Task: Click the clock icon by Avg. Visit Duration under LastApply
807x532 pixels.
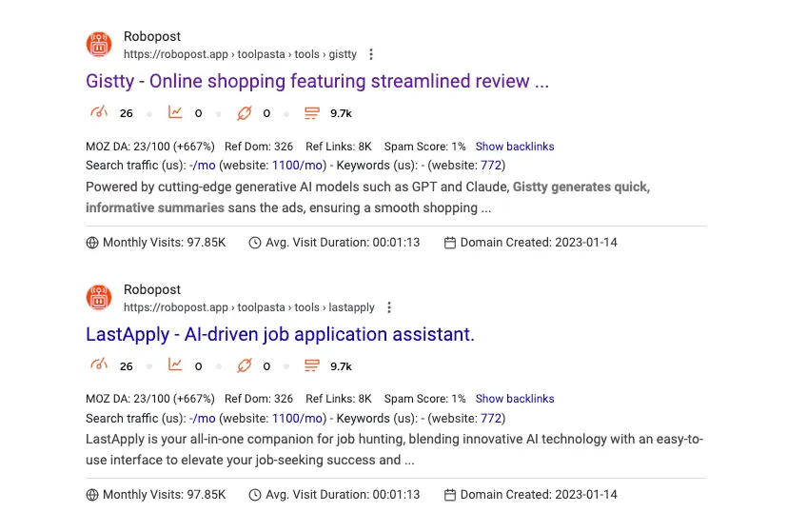Action: [255, 495]
